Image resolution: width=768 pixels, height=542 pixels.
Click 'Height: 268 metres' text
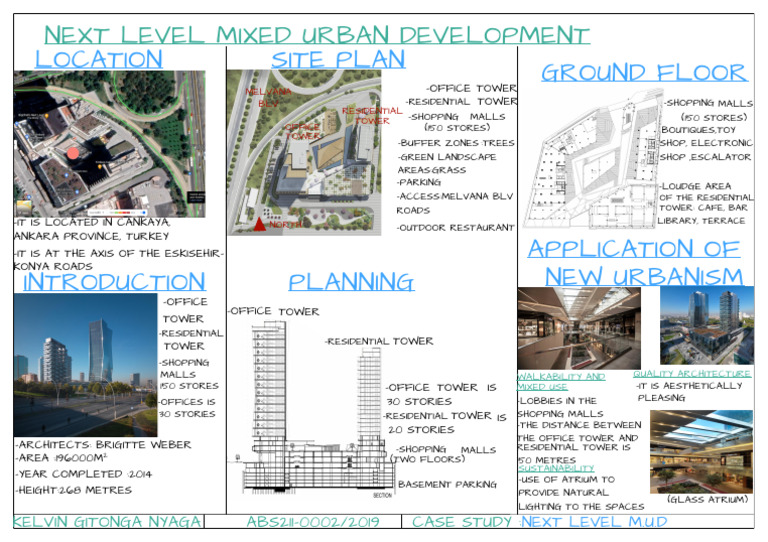click(74, 490)
